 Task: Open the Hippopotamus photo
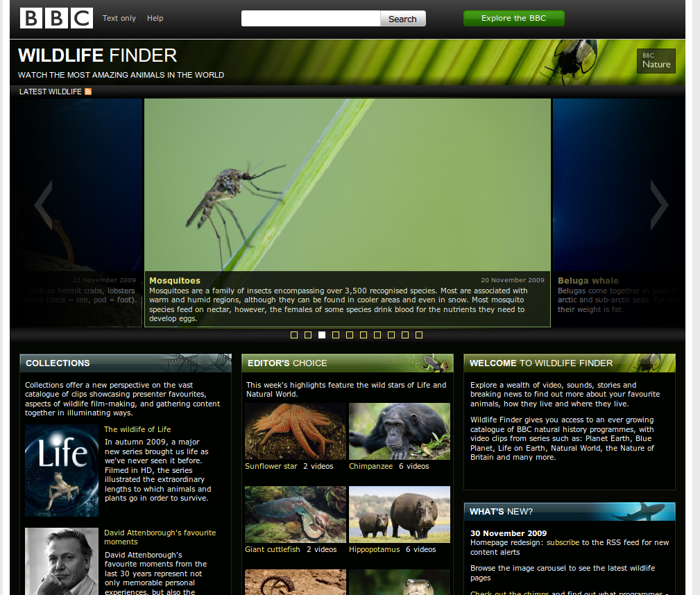coord(399,514)
